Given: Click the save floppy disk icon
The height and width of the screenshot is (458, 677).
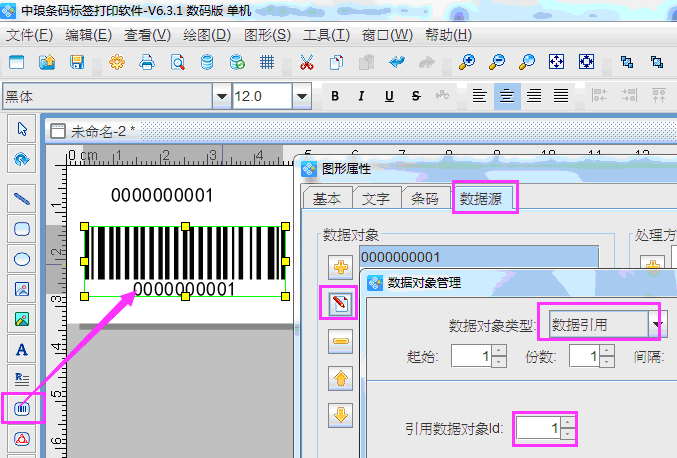Looking at the screenshot, I should (77, 62).
